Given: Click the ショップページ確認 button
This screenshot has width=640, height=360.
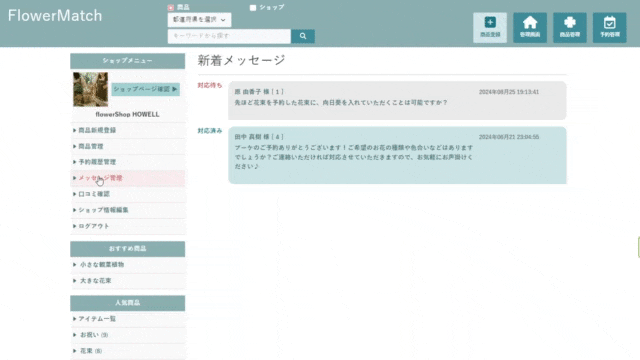Looking at the screenshot, I should 145,89.
